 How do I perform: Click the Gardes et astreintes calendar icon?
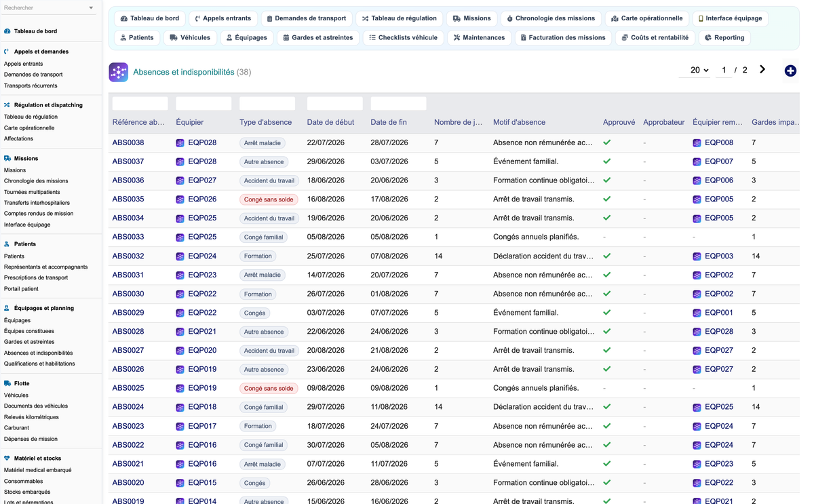click(x=286, y=38)
